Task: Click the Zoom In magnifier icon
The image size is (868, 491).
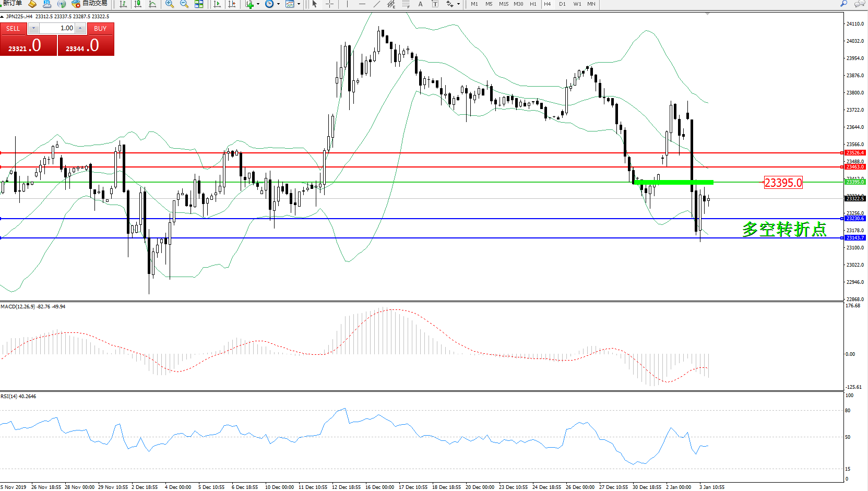Action: pos(169,4)
